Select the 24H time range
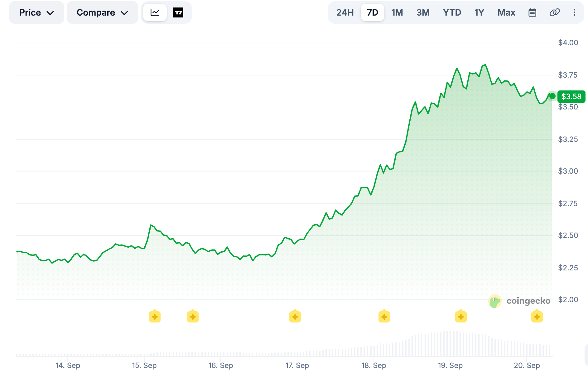The height and width of the screenshot is (373, 588). pyautogui.click(x=345, y=12)
